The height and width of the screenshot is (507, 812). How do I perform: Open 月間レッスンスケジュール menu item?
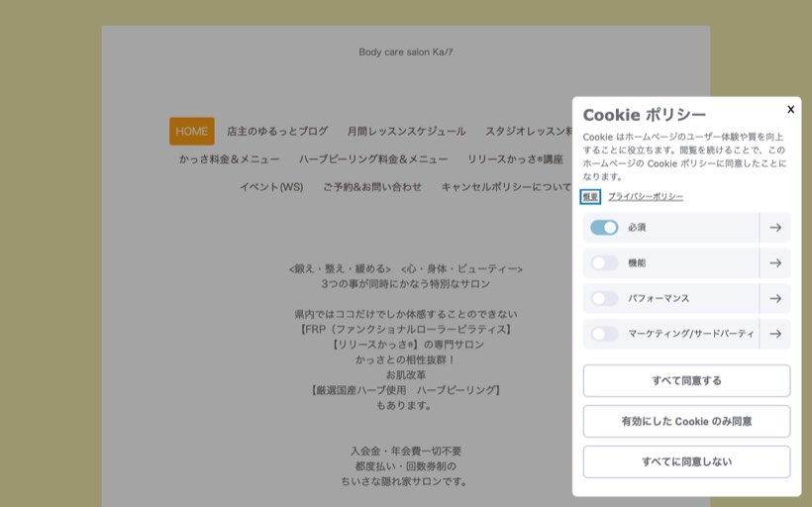click(x=407, y=131)
